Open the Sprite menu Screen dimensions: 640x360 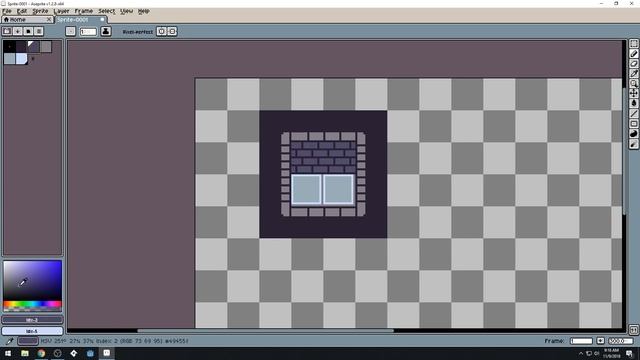coord(40,11)
